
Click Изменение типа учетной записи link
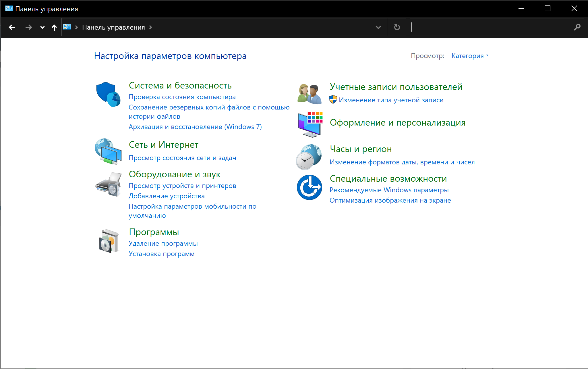391,100
